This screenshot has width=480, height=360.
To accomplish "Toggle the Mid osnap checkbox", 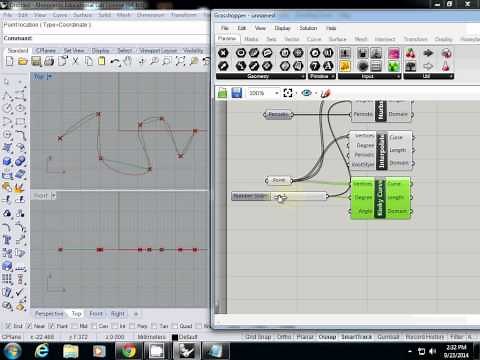I will (x=75, y=325).
